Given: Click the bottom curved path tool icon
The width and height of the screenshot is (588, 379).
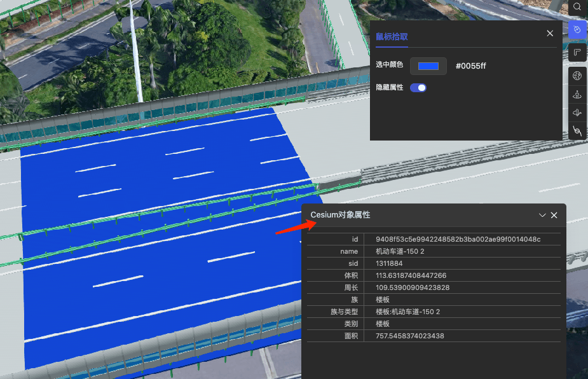Looking at the screenshot, I should click(577, 131).
